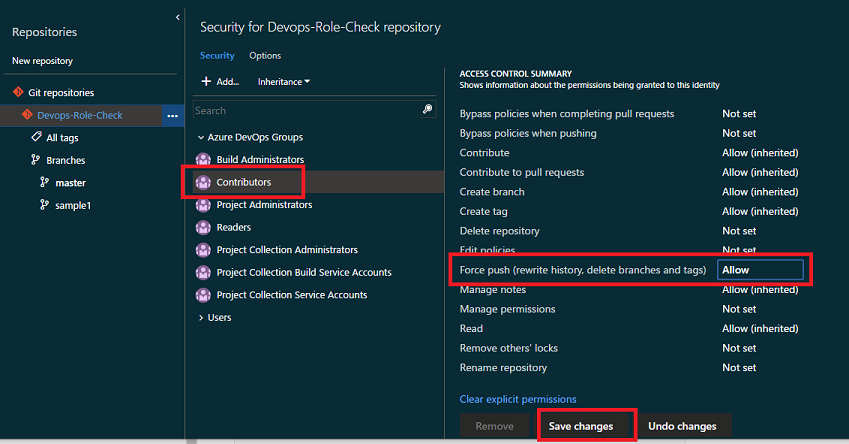Change the Read permission value

760,328
